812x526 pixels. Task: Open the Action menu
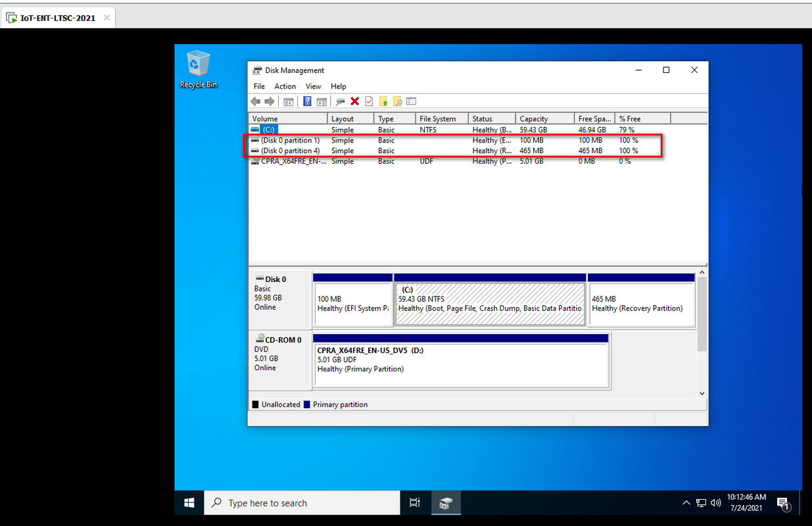coord(285,86)
